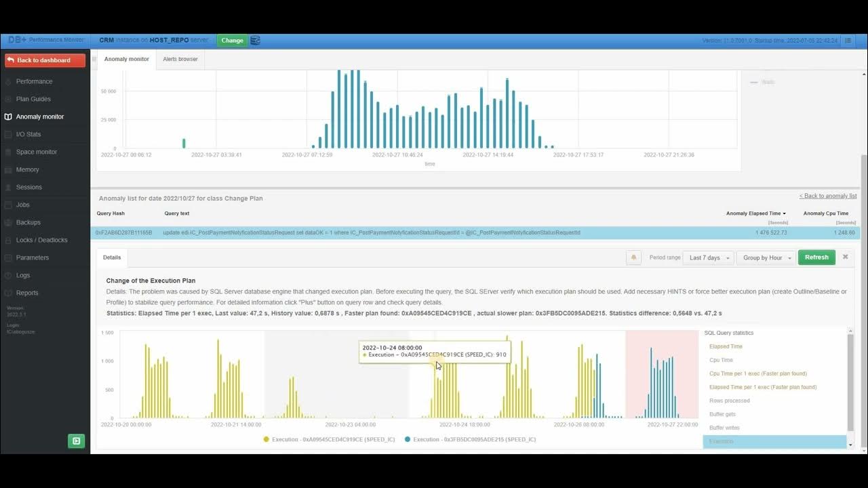
Task: Open the Performance sidebar section
Action: tap(34, 81)
